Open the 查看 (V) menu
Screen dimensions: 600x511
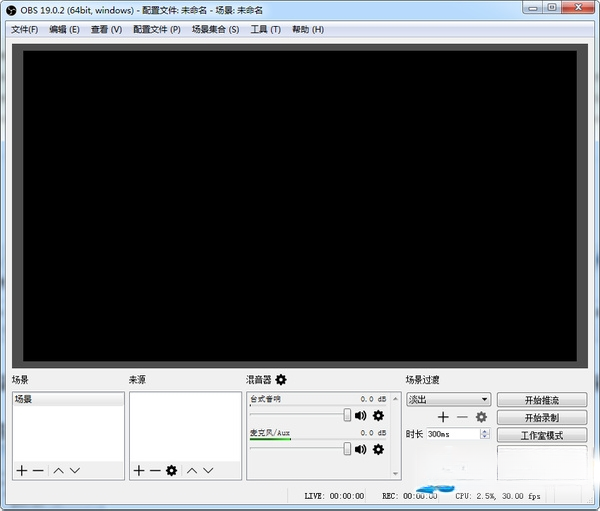106,29
